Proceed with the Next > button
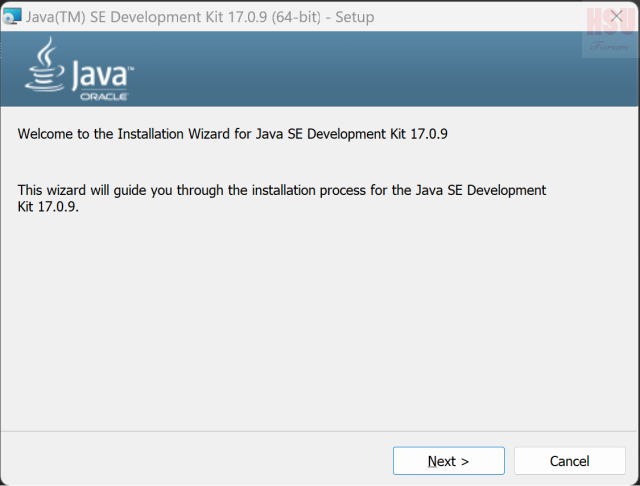Screen dimensions: 640x486 (448, 461)
